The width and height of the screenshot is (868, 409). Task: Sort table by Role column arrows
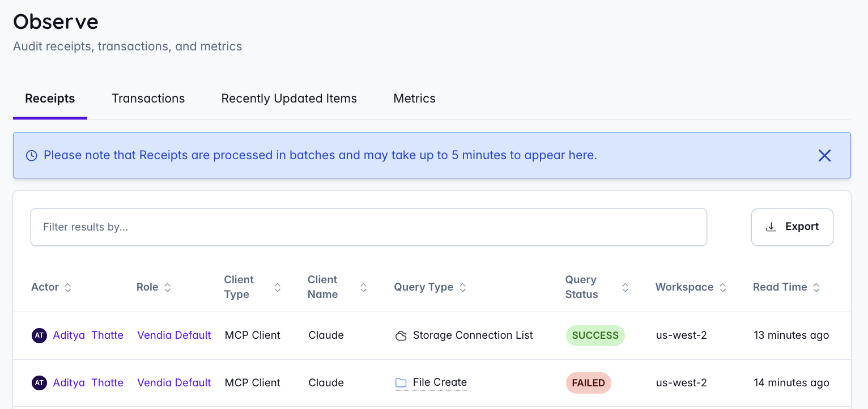[168, 287]
